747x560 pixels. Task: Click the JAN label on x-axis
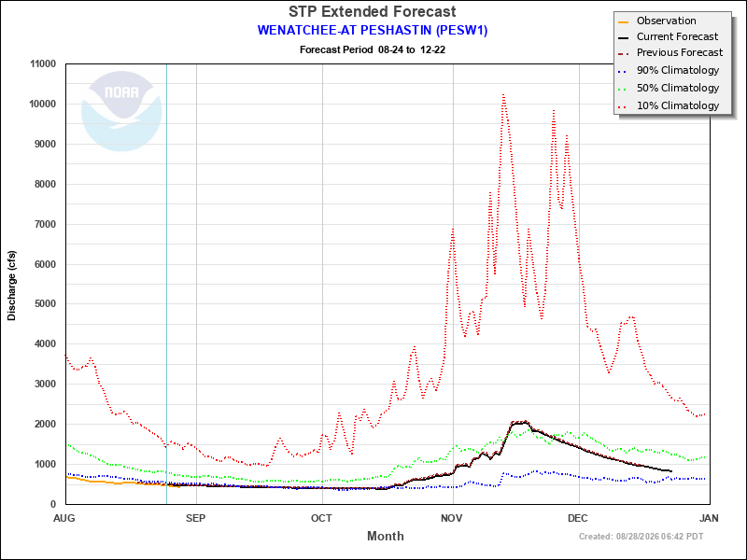point(709,518)
